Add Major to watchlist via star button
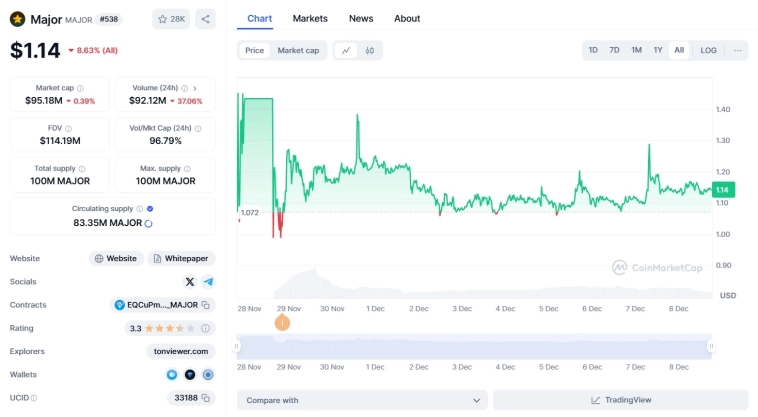Viewport: 758px width, 417px height. coord(171,19)
